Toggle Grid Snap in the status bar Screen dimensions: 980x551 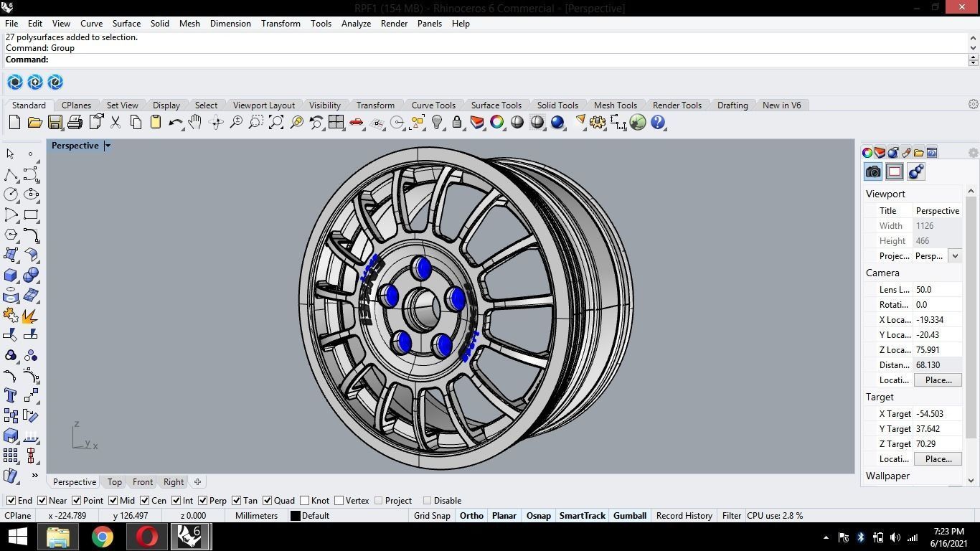click(432, 516)
